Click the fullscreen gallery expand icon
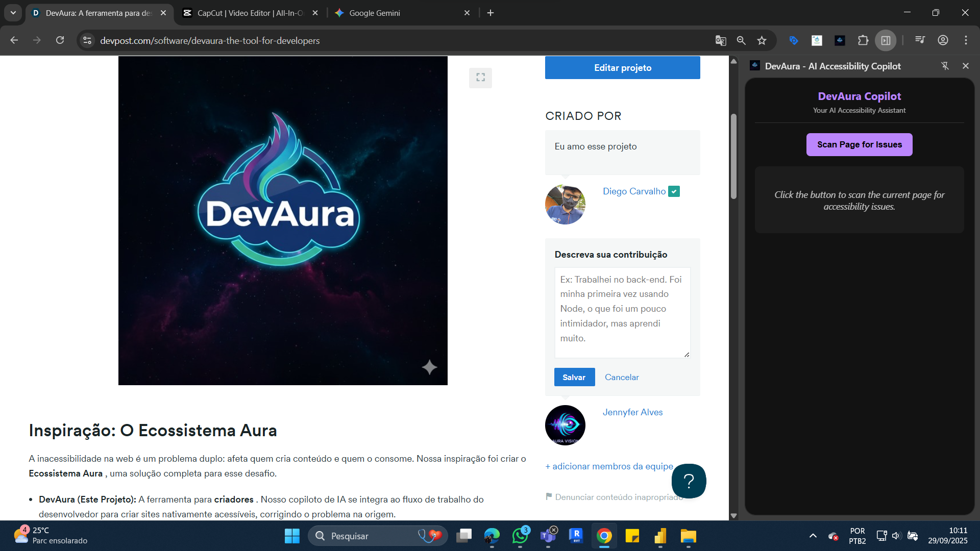The width and height of the screenshot is (980, 551). [480, 78]
